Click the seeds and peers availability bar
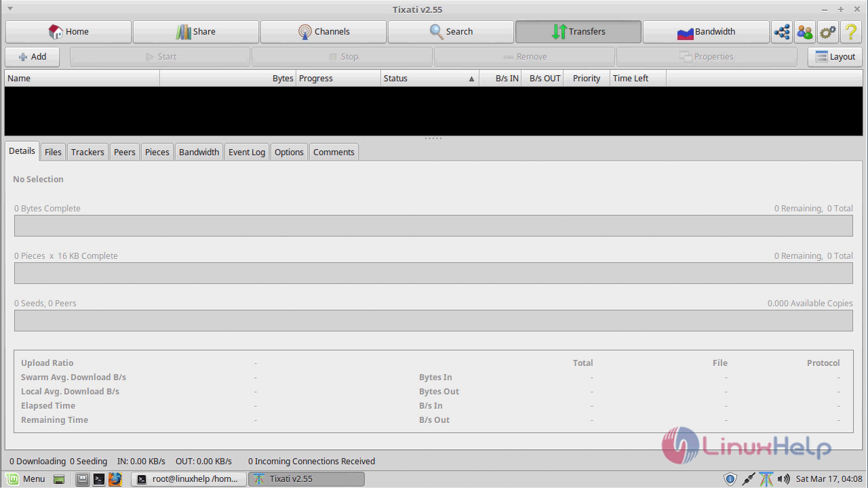 click(x=433, y=321)
